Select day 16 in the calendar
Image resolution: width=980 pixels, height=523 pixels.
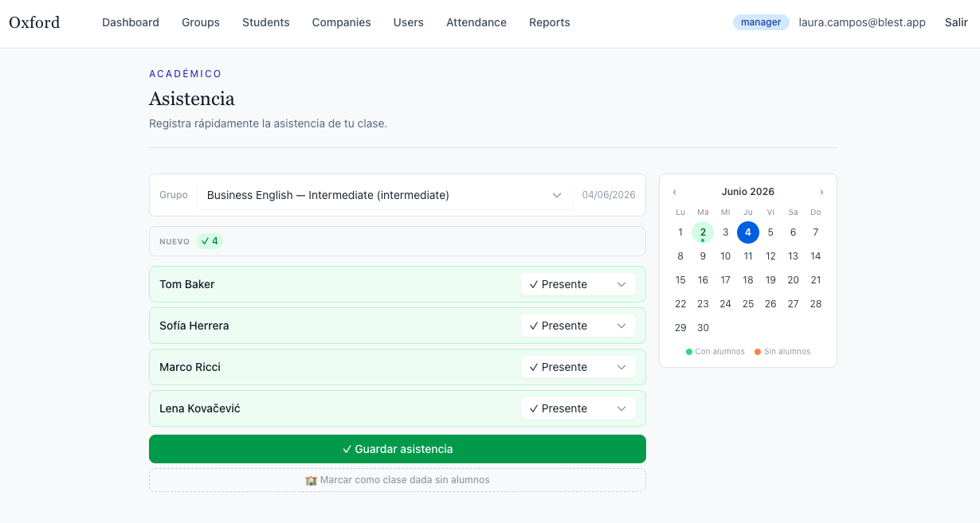coord(703,280)
